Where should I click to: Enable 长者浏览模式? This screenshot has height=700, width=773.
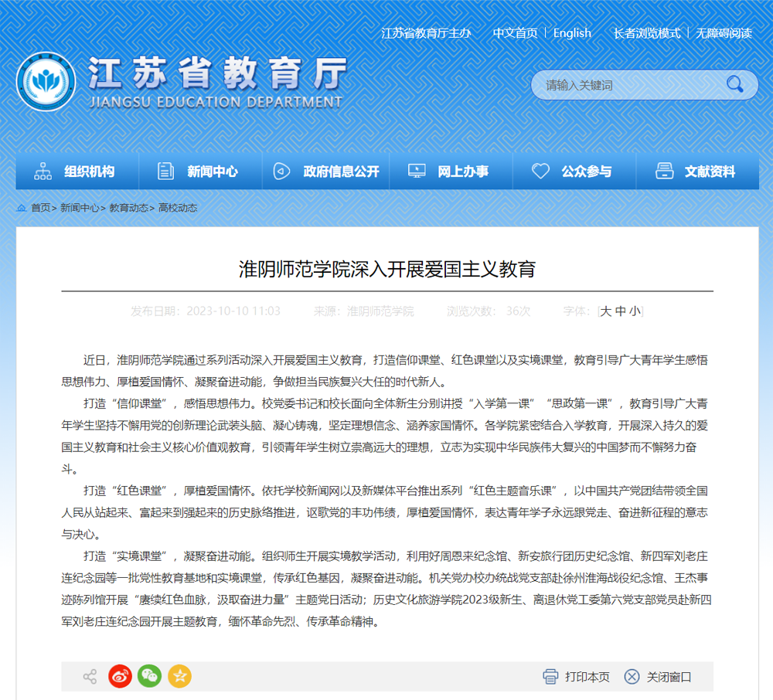pyautogui.click(x=647, y=33)
